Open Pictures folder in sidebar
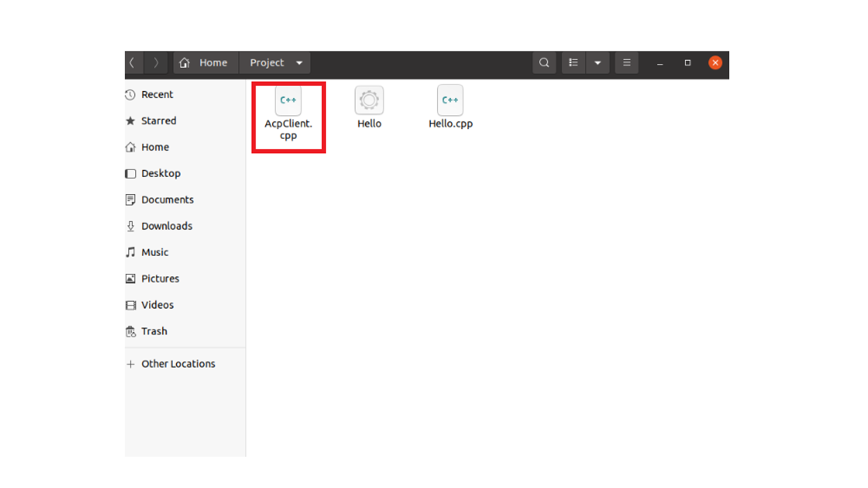868x488 pixels. coord(160,279)
